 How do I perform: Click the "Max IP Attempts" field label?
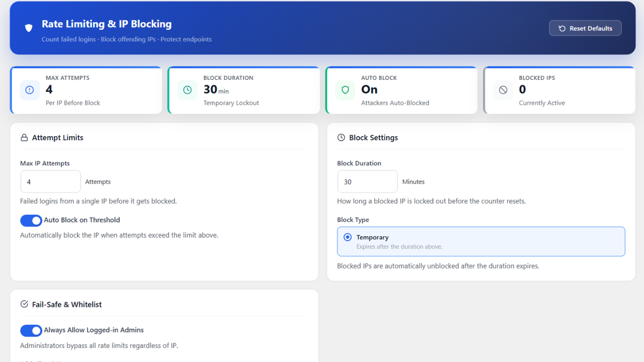coord(45,163)
